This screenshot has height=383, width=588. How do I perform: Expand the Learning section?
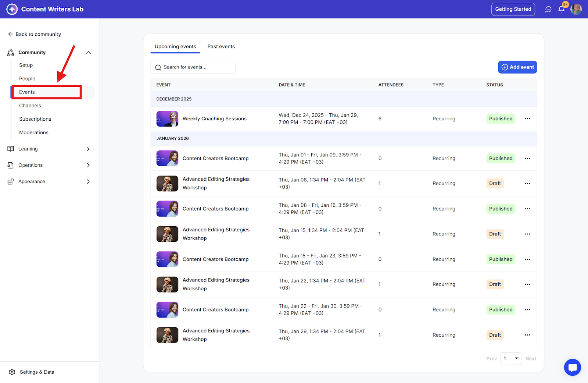(88, 149)
